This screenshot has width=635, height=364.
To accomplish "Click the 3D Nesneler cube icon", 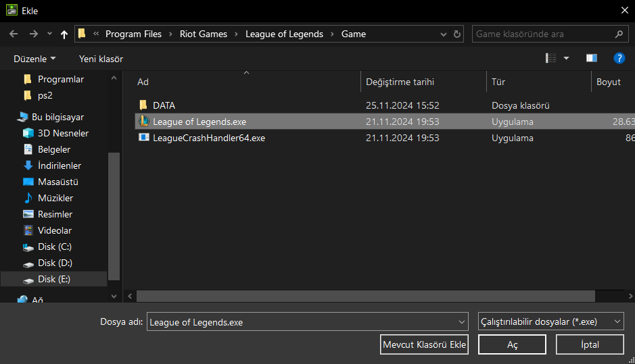I will (x=28, y=133).
